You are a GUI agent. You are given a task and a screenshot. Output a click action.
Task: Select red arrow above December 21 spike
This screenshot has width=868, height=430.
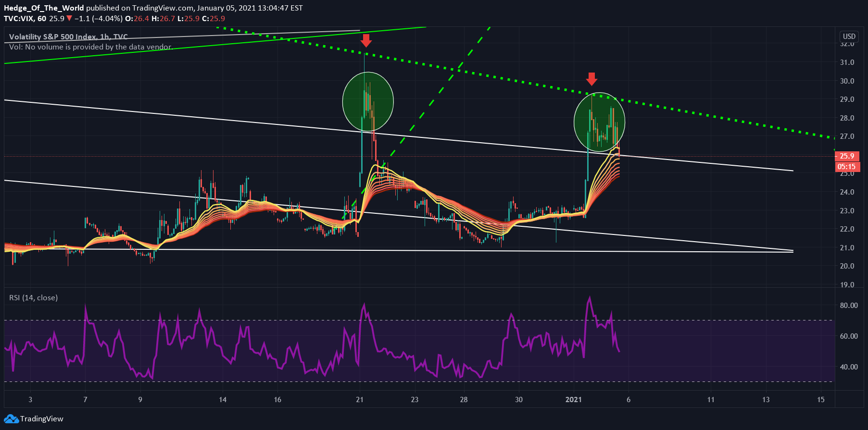(x=366, y=40)
